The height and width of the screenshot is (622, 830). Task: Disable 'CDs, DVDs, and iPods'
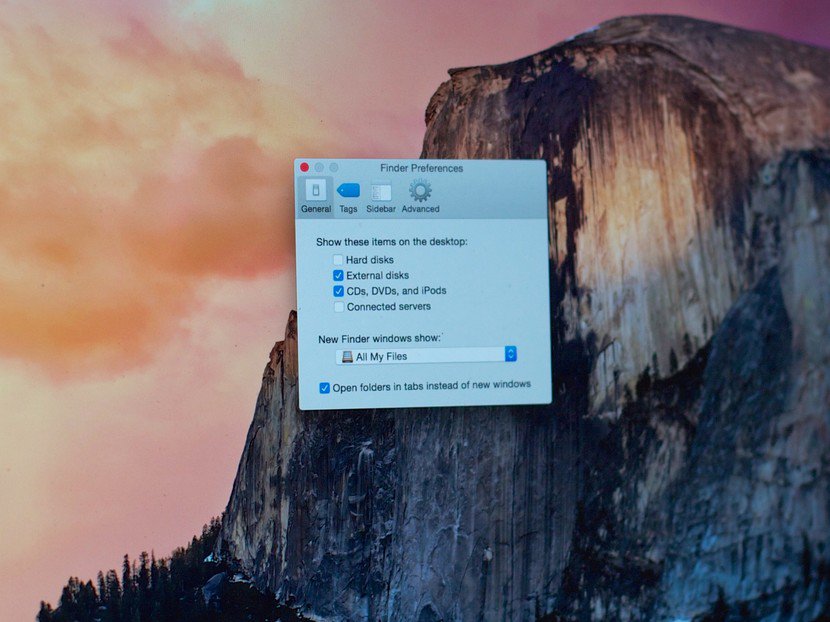tap(338, 291)
